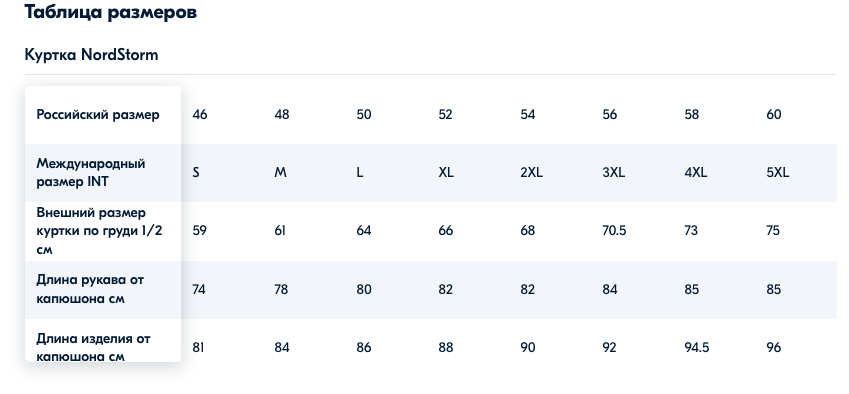Click the Российский размер row header
The image size is (849, 394).
[x=98, y=115]
